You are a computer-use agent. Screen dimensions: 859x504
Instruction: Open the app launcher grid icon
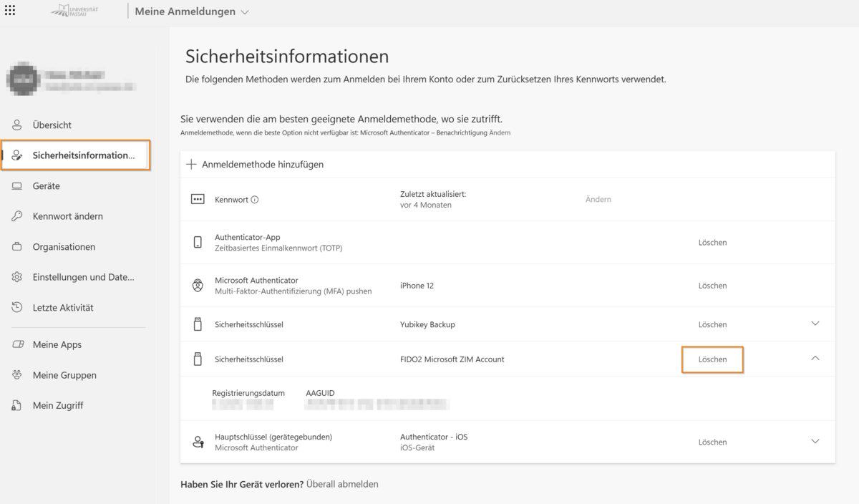[11, 11]
